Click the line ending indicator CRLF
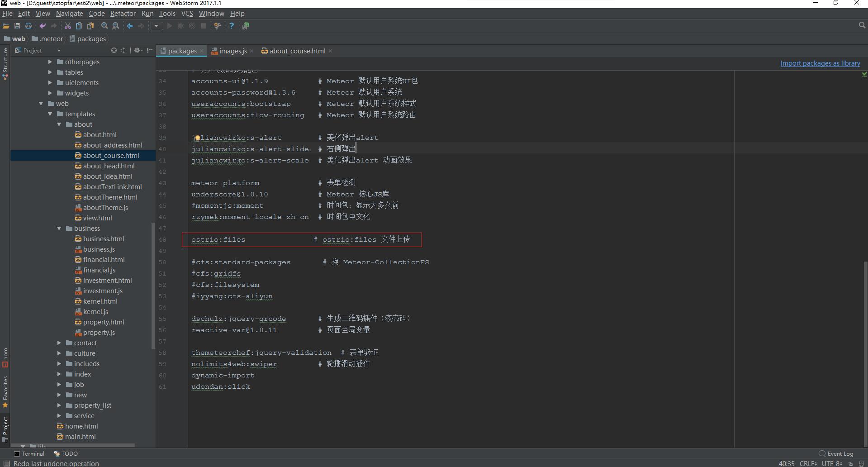Viewport: 868px width, 467px height. coord(808,463)
